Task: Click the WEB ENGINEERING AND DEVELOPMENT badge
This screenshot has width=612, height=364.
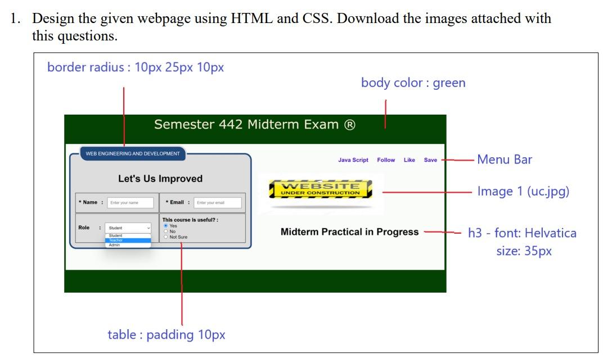Action: pyautogui.click(x=133, y=153)
